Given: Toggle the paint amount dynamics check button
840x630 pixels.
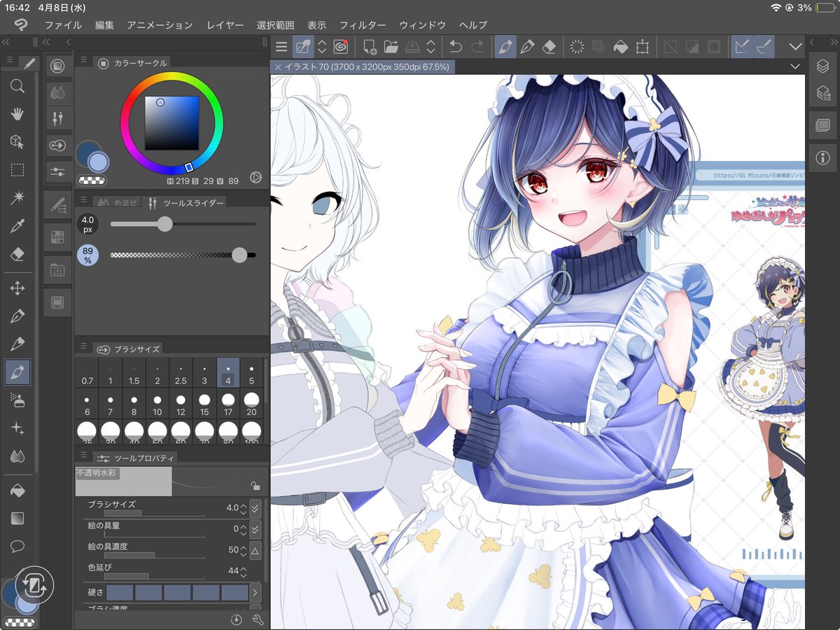Looking at the screenshot, I should [x=255, y=528].
